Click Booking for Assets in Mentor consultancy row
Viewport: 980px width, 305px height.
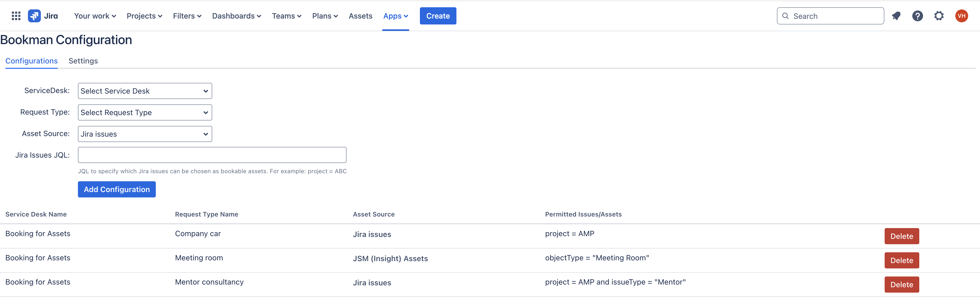pyautogui.click(x=38, y=282)
